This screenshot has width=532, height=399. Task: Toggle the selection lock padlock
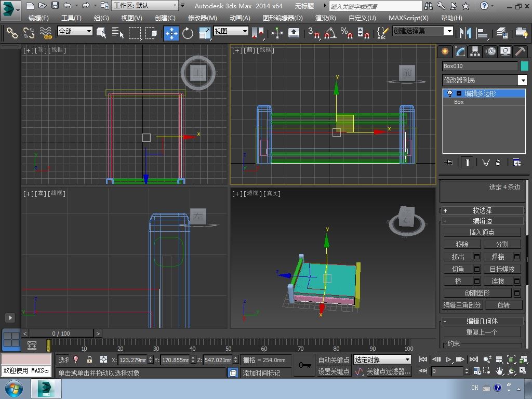pyautogui.click(x=89, y=360)
